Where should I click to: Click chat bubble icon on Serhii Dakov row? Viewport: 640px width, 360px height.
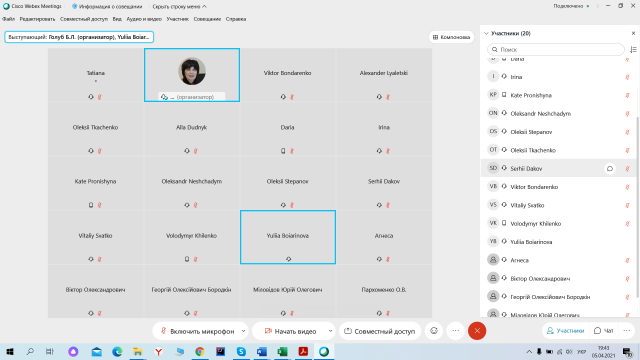(610, 169)
